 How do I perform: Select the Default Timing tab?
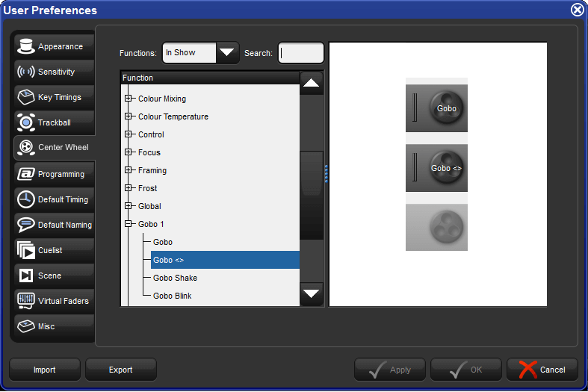coord(55,199)
